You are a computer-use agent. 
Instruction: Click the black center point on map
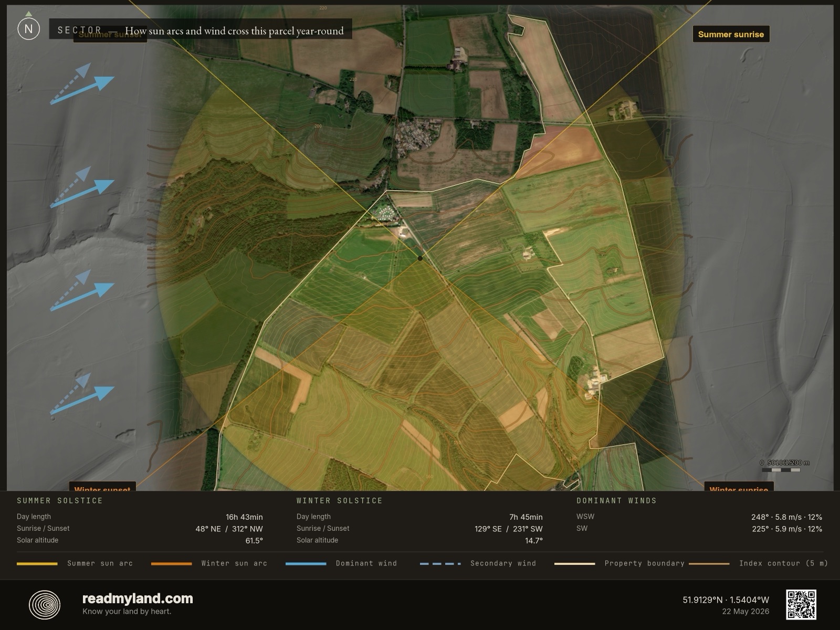(420, 258)
